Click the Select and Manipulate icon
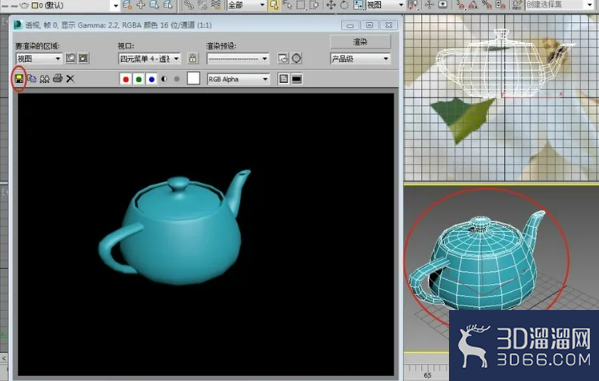The image size is (599, 381). coord(429,5)
